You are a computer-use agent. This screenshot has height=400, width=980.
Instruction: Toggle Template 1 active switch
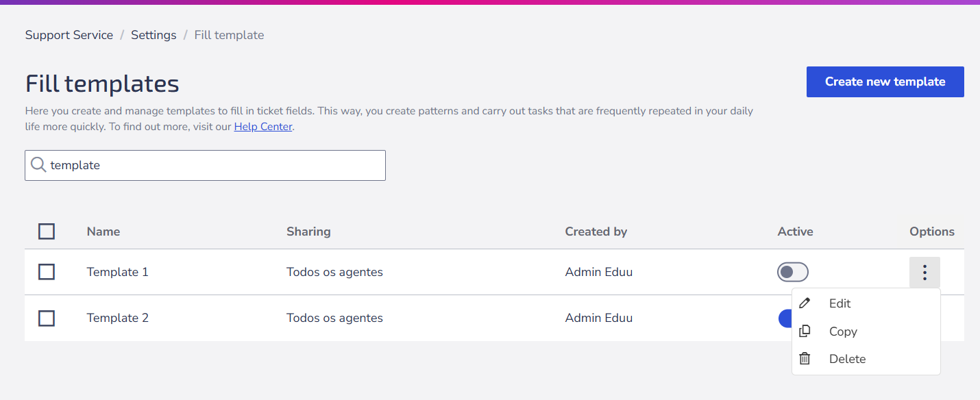tap(793, 272)
